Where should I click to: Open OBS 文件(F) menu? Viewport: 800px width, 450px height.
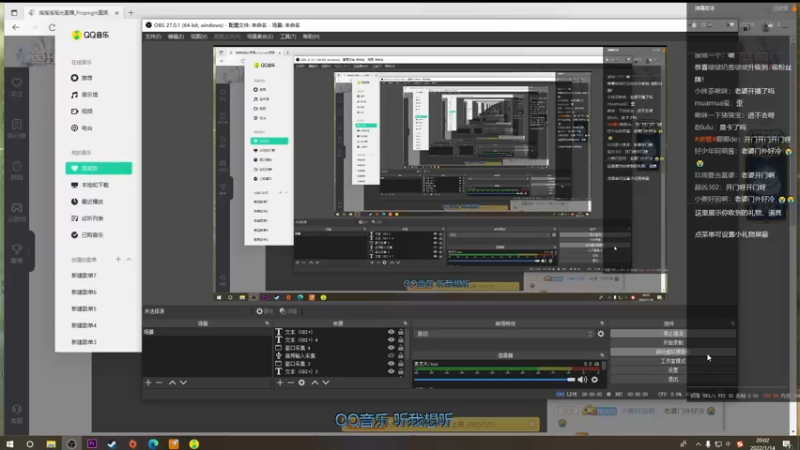pos(153,37)
